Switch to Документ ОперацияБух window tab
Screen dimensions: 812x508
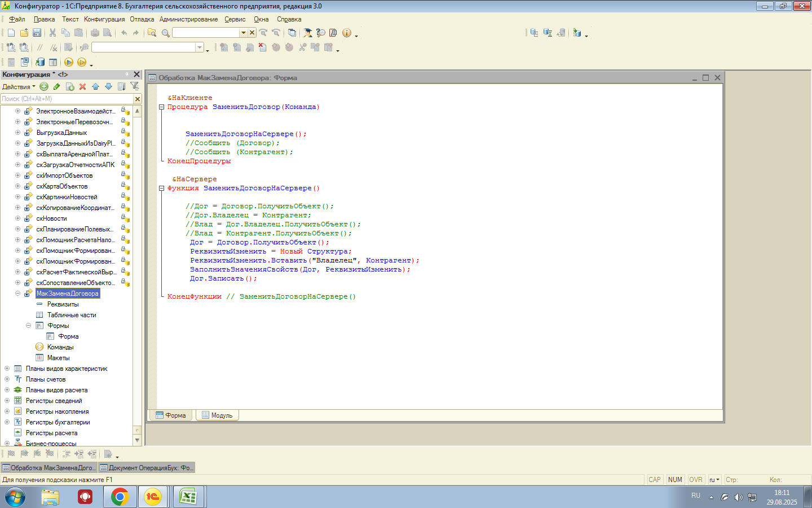tap(147, 468)
